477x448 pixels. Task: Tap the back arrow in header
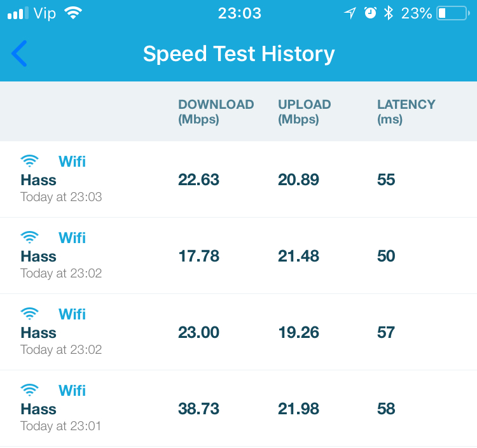20,53
